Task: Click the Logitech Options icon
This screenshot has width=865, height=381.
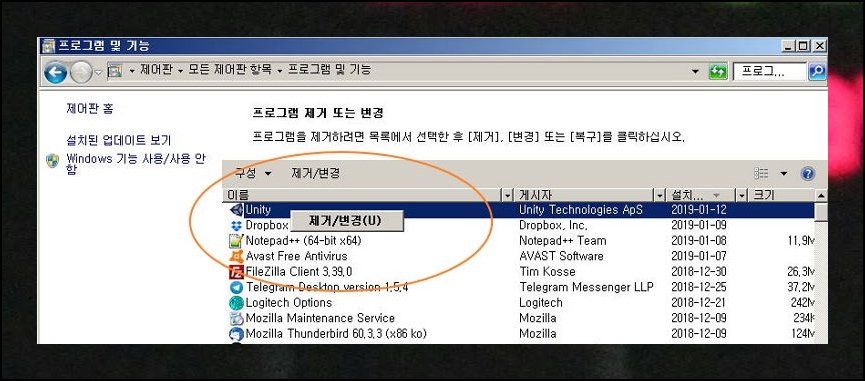Action: pyautogui.click(x=236, y=303)
